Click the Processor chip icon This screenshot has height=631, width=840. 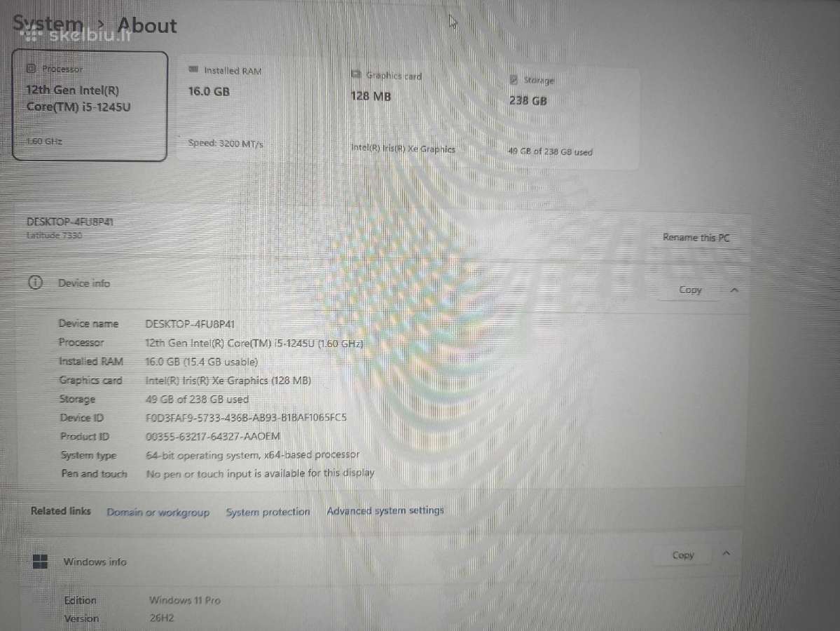(31, 68)
